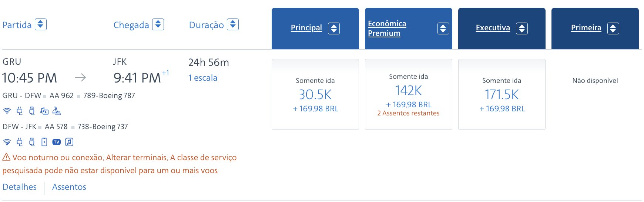The height and width of the screenshot is (202, 644).
Task: Toggle sort order on Primeira column
Action: click(613, 28)
